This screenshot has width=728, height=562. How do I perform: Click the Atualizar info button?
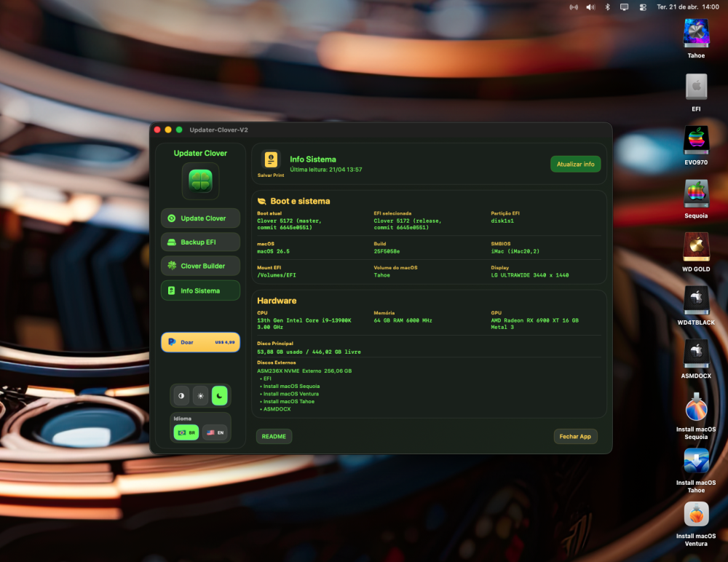(x=576, y=164)
